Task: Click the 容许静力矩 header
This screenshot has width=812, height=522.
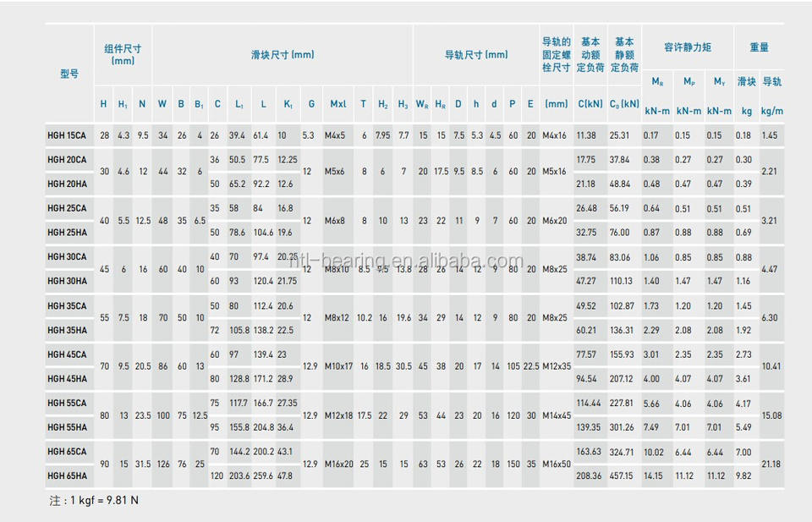Action: point(688,47)
